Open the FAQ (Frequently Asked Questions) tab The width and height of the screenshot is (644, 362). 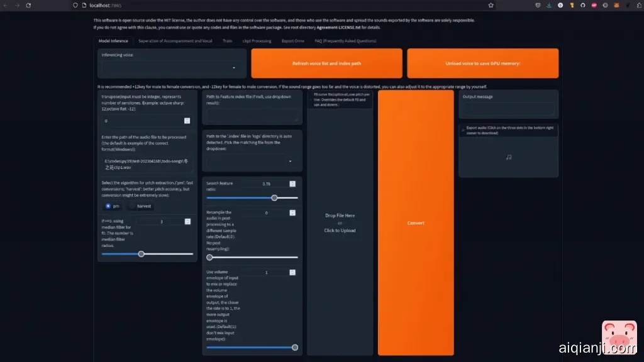point(345,41)
